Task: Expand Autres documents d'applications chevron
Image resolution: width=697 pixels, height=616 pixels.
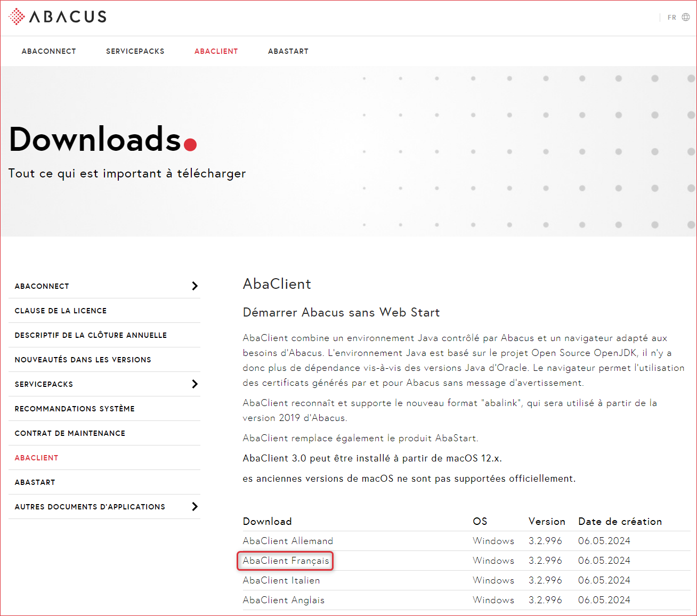Action: point(194,507)
